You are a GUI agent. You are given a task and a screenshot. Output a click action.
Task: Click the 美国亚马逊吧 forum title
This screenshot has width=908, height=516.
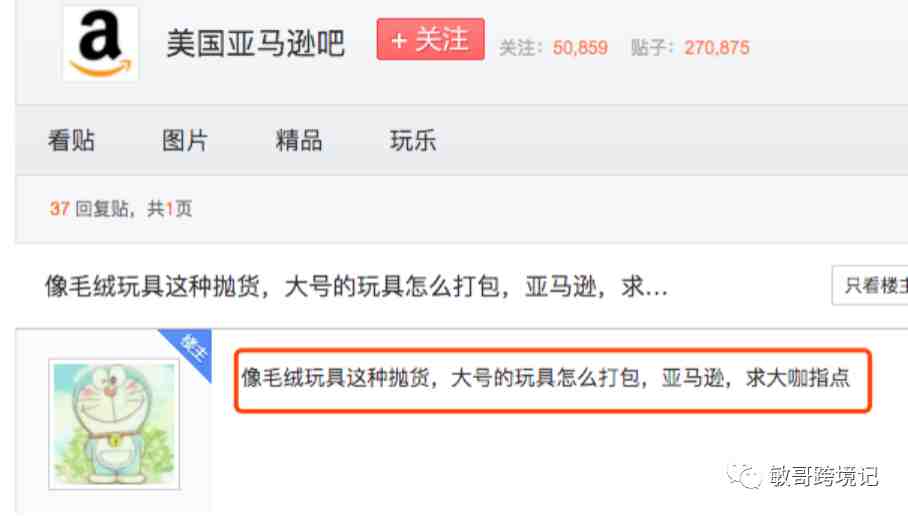coord(255,43)
